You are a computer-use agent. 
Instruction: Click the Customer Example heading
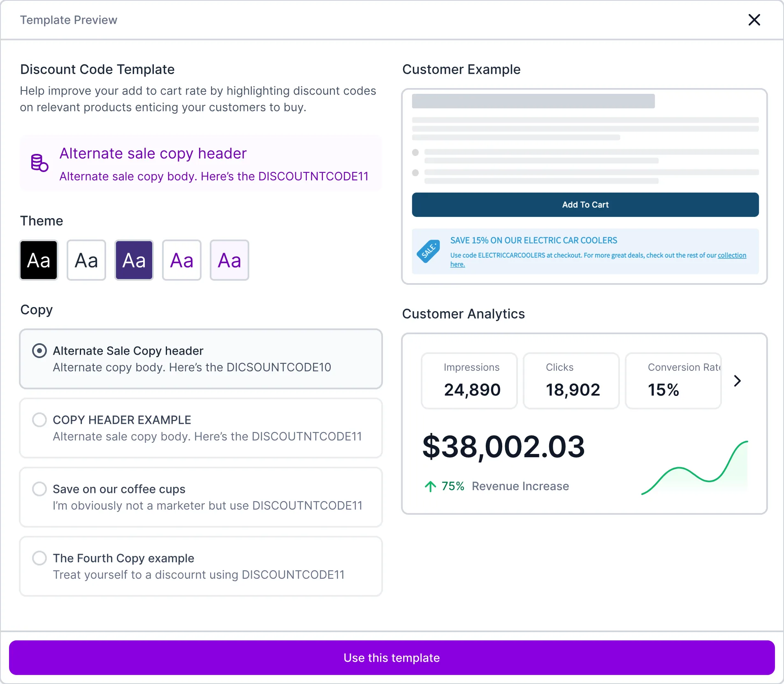(x=462, y=70)
